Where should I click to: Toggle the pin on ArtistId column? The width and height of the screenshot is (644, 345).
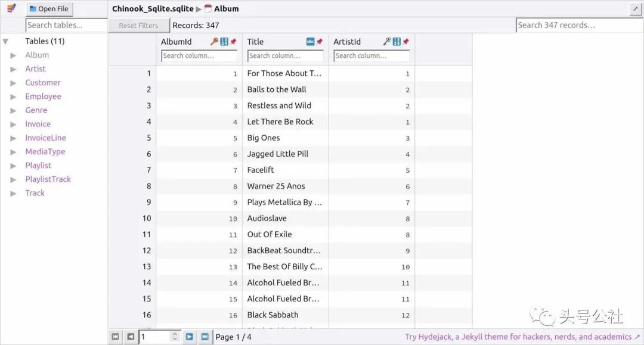(x=405, y=42)
